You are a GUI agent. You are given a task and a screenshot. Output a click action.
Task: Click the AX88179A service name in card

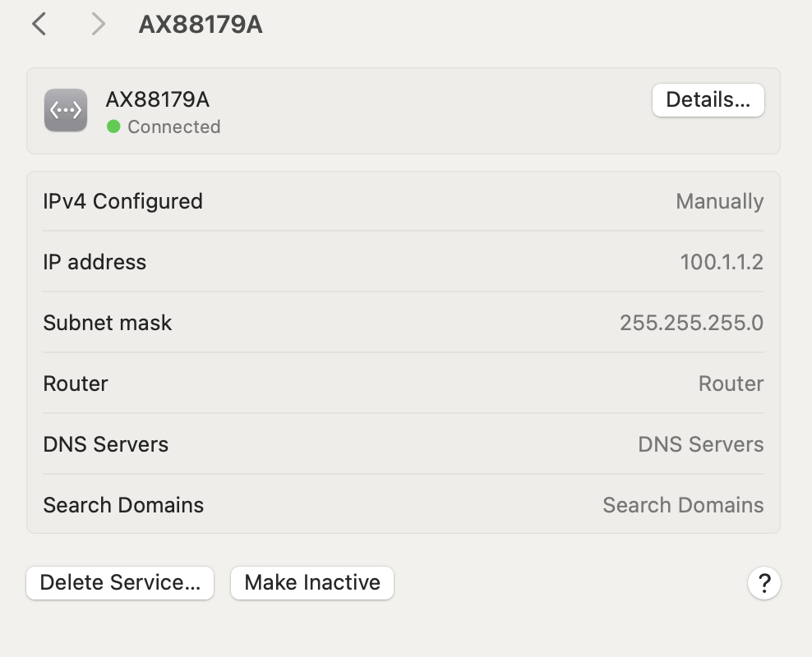click(158, 99)
